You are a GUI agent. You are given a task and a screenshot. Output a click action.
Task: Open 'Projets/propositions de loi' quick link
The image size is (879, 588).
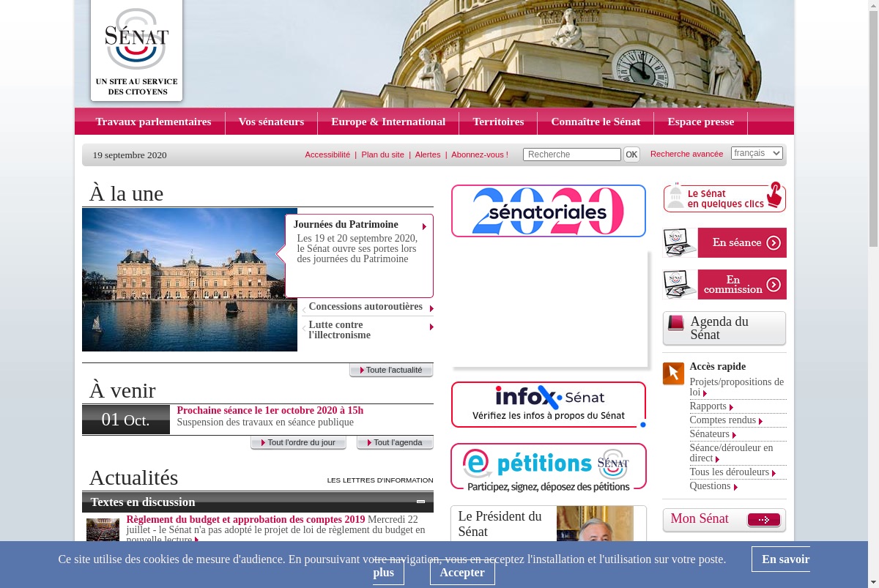pos(736,387)
